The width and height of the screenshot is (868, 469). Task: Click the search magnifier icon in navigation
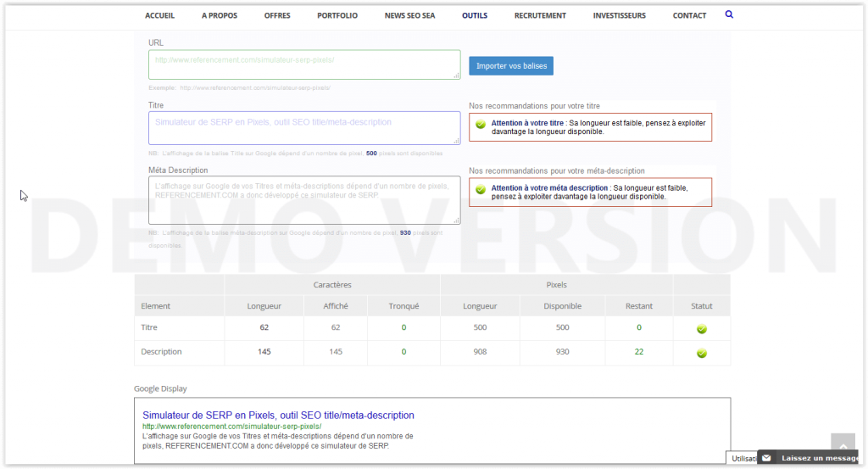tap(730, 15)
